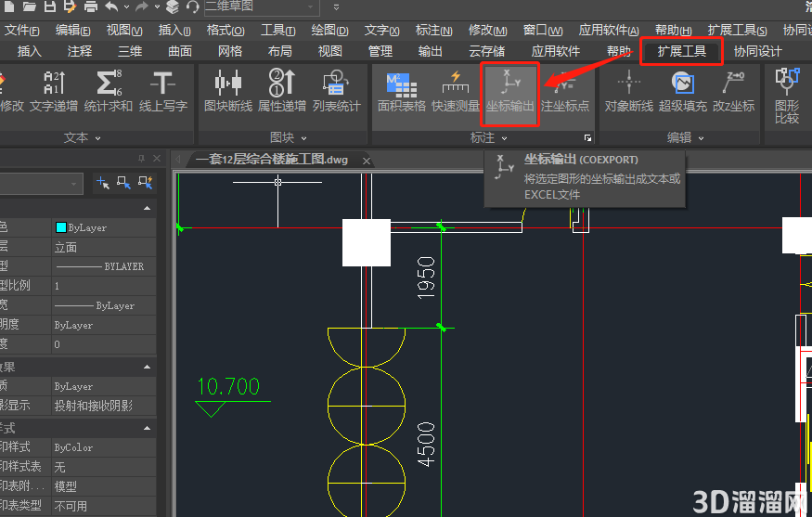This screenshot has width=812, height=517.
Task: Open the 格式(O) menu
Action: tap(226, 31)
